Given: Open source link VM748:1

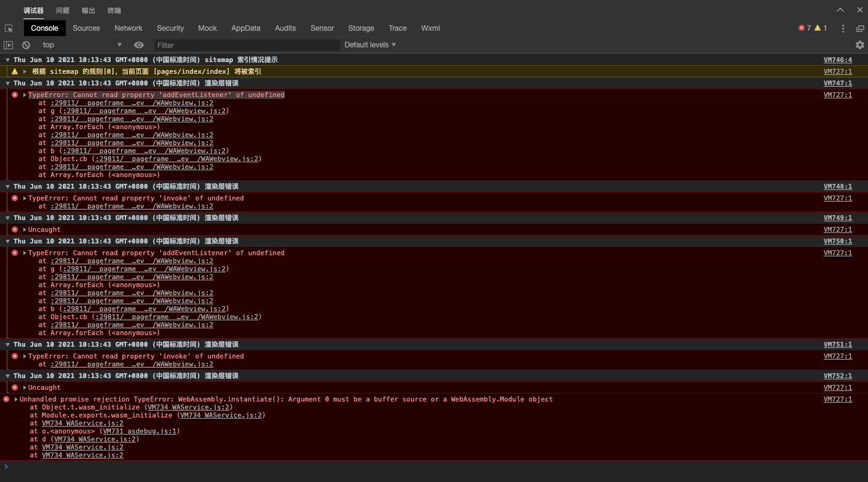Looking at the screenshot, I should (x=838, y=186).
